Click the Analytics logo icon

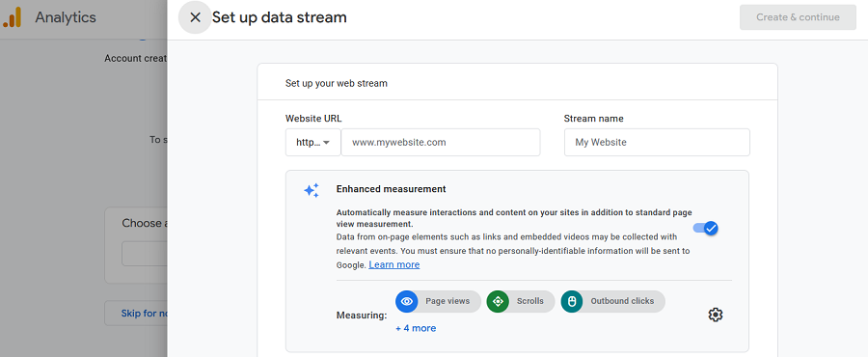[13, 17]
